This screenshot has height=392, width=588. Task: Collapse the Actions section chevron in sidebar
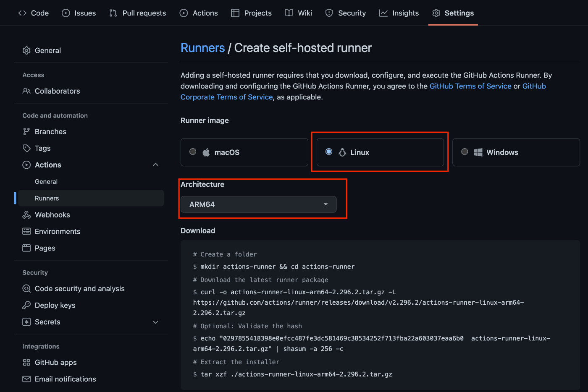pyautogui.click(x=155, y=165)
